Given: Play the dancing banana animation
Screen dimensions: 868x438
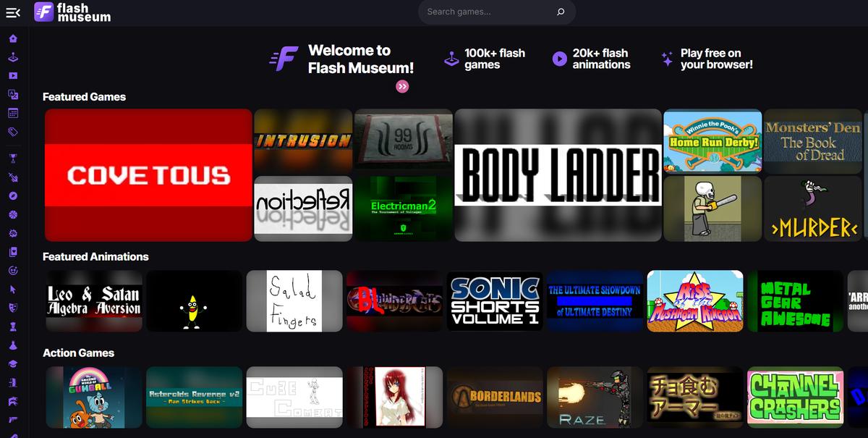Looking at the screenshot, I should (x=194, y=301).
